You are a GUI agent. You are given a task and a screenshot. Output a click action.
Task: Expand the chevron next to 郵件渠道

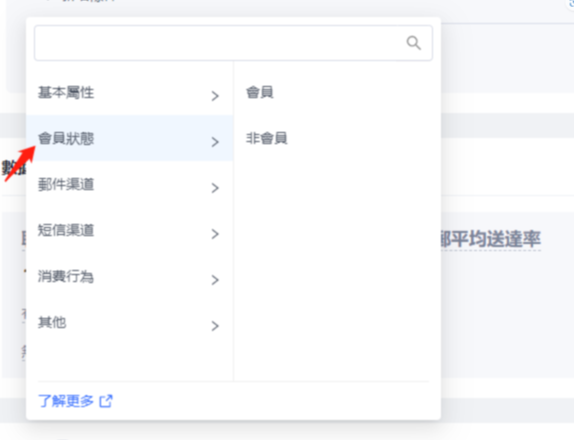pos(215,188)
